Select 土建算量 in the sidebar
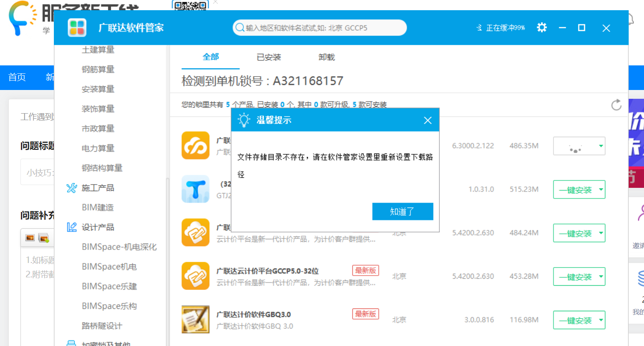Image resolution: width=644 pixels, height=346 pixels. point(98,49)
